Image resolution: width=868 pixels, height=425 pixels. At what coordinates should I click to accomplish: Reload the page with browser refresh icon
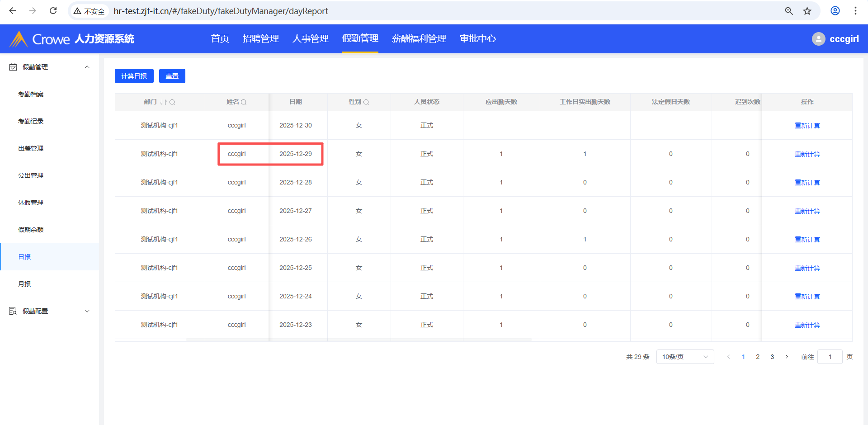pos(53,11)
